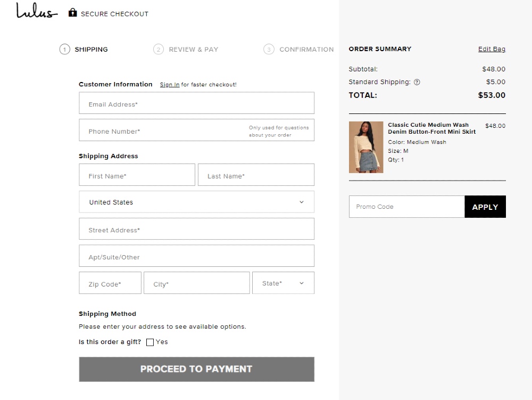Switch to the Review & Pay step
Image resolution: width=532 pixels, height=400 pixels.
click(x=193, y=50)
